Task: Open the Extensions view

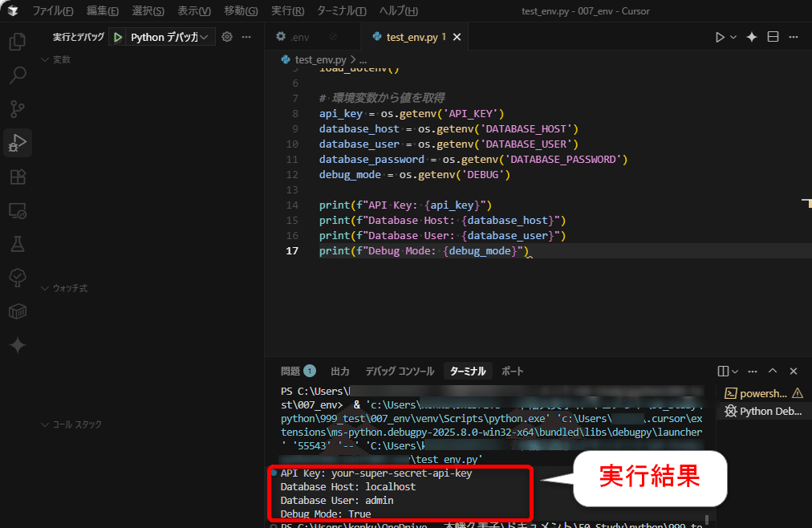Action: pos(17,177)
